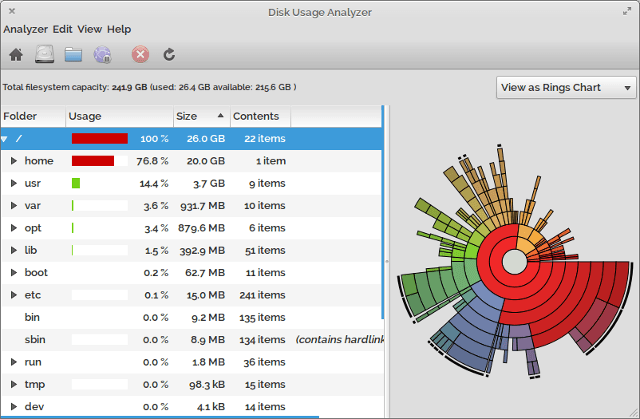Expand the home folder tree node

13,161
